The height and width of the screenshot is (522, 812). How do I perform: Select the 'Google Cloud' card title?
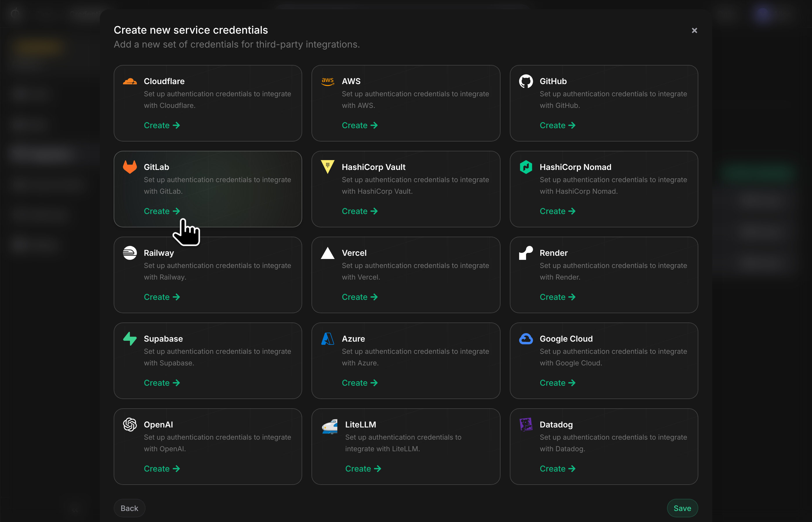(x=566, y=339)
